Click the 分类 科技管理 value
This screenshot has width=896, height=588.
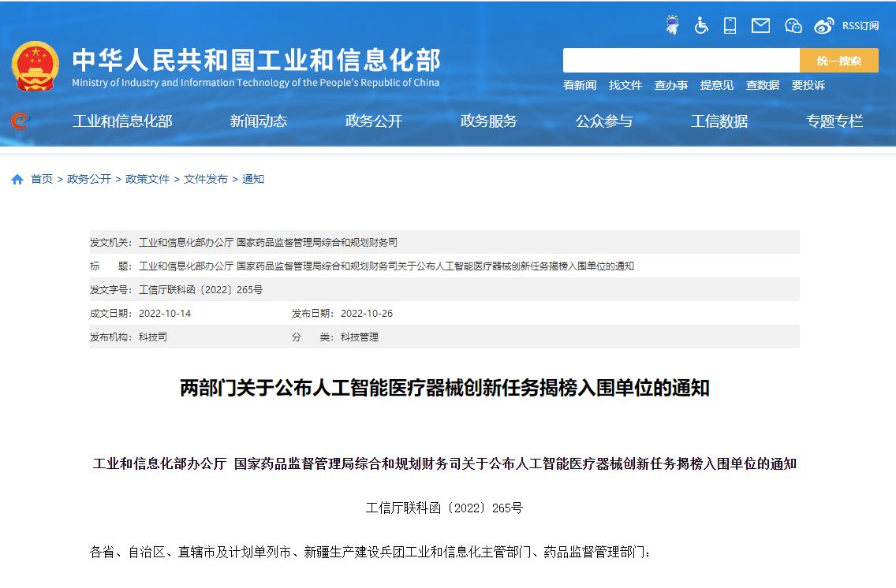(360, 337)
